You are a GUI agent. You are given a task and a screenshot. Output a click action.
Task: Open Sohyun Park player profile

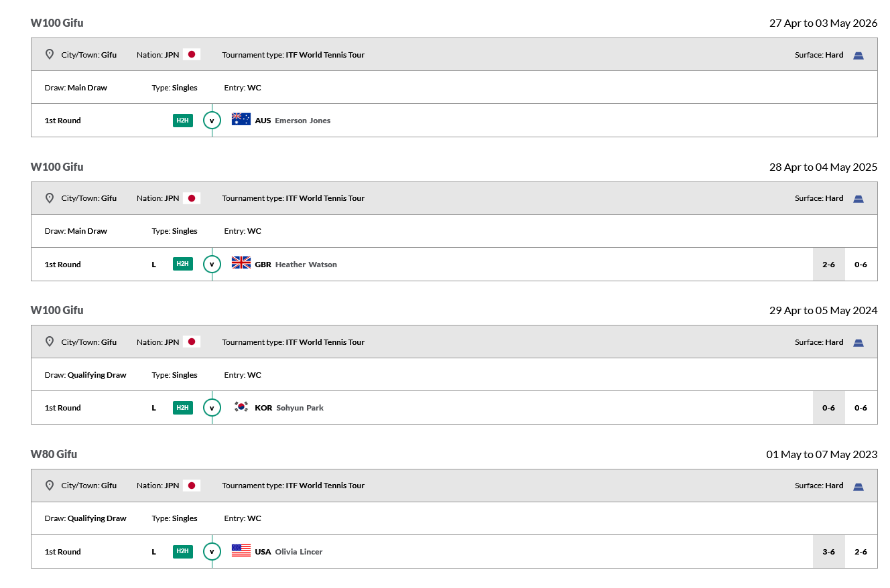click(x=300, y=408)
